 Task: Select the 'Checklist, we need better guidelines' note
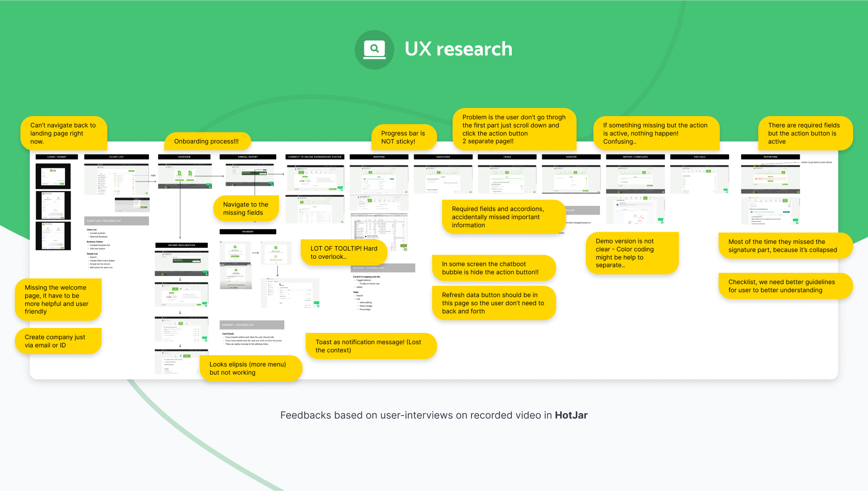(x=785, y=286)
